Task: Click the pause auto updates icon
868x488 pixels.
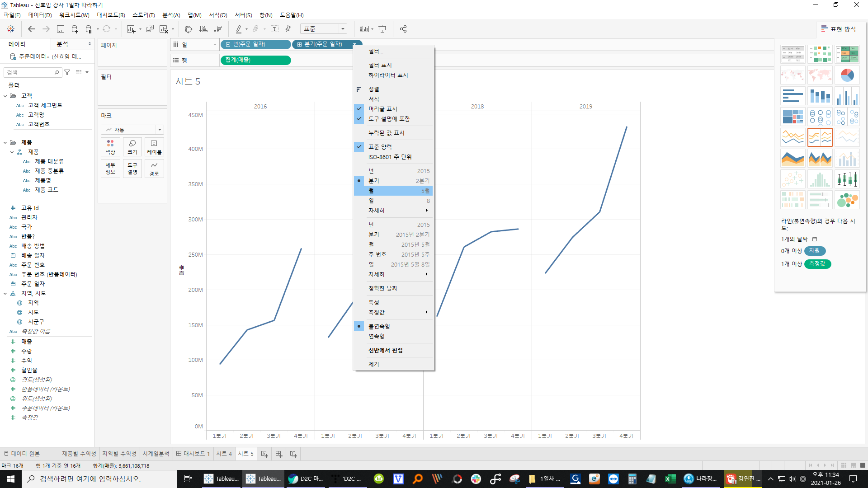Action: pos(89,29)
